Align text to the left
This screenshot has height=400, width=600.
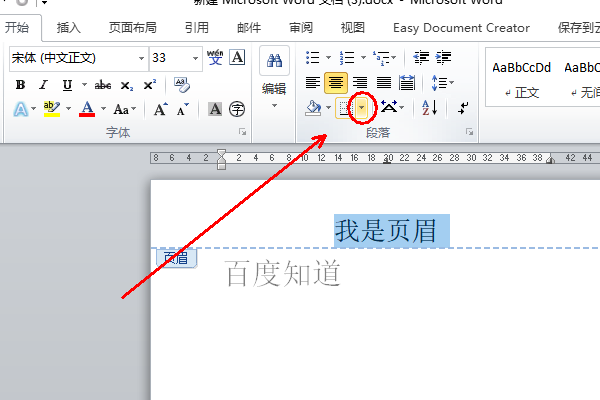tap(313, 83)
